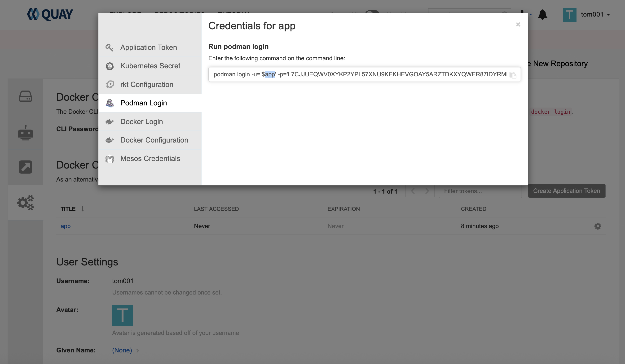Viewport: 625px width, 364px height.
Task: Click the Quay logo
Action: tap(50, 14)
